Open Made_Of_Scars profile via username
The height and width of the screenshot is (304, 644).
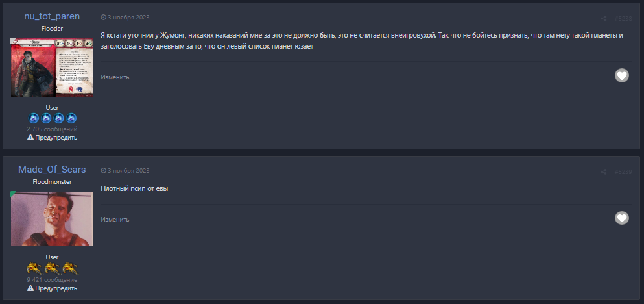52,170
